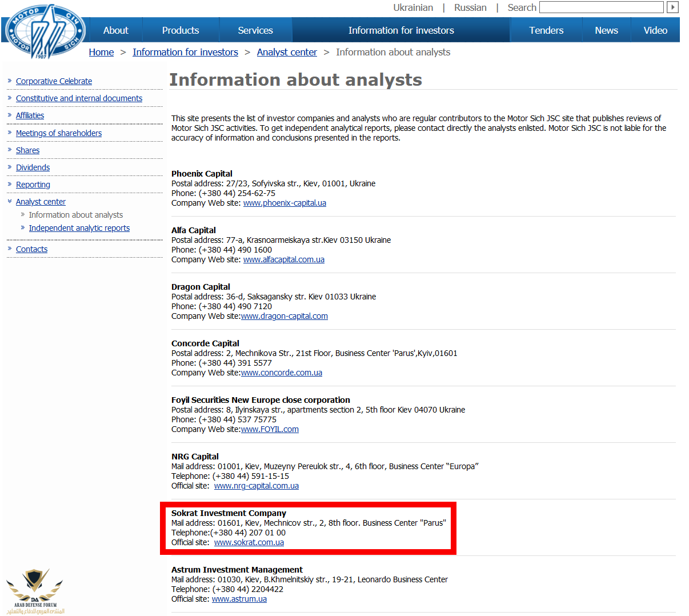Open the Products menu
689x616 pixels.
181,30
